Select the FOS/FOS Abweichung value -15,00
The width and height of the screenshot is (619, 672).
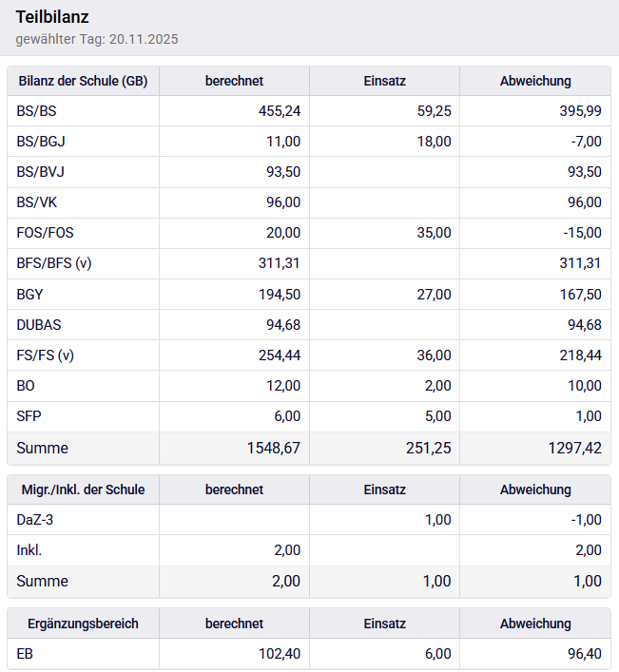(580, 233)
